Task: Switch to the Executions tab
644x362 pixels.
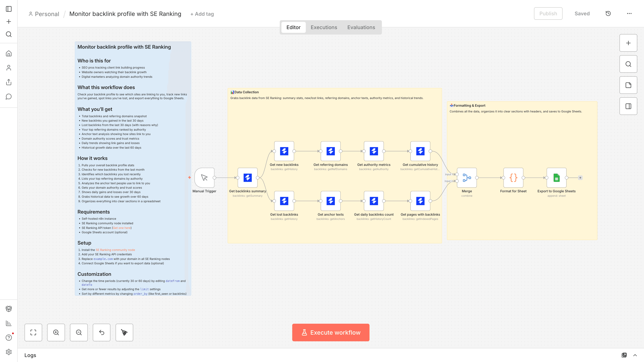Action: click(x=324, y=27)
